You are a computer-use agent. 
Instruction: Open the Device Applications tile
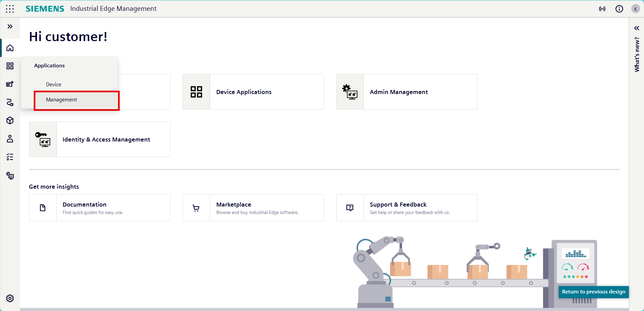coord(253,91)
